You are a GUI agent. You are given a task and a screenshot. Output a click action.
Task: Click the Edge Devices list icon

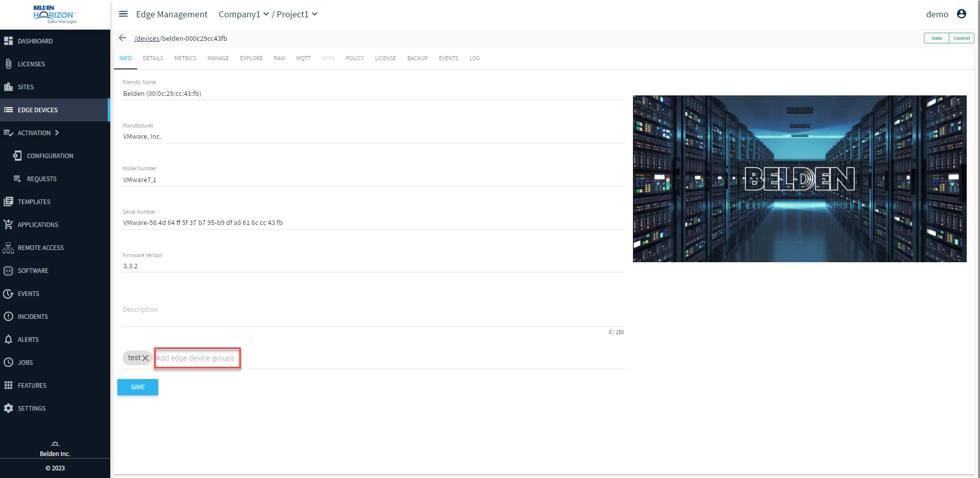click(8, 110)
